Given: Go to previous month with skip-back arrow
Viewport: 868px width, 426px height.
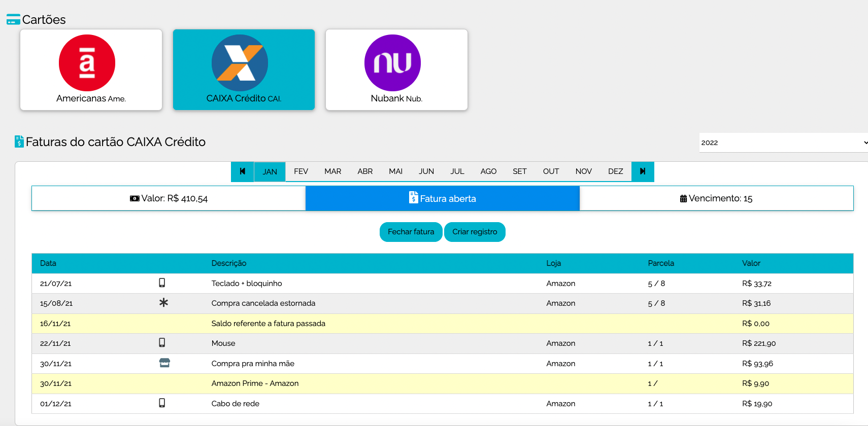Looking at the screenshot, I should tap(243, 171).
